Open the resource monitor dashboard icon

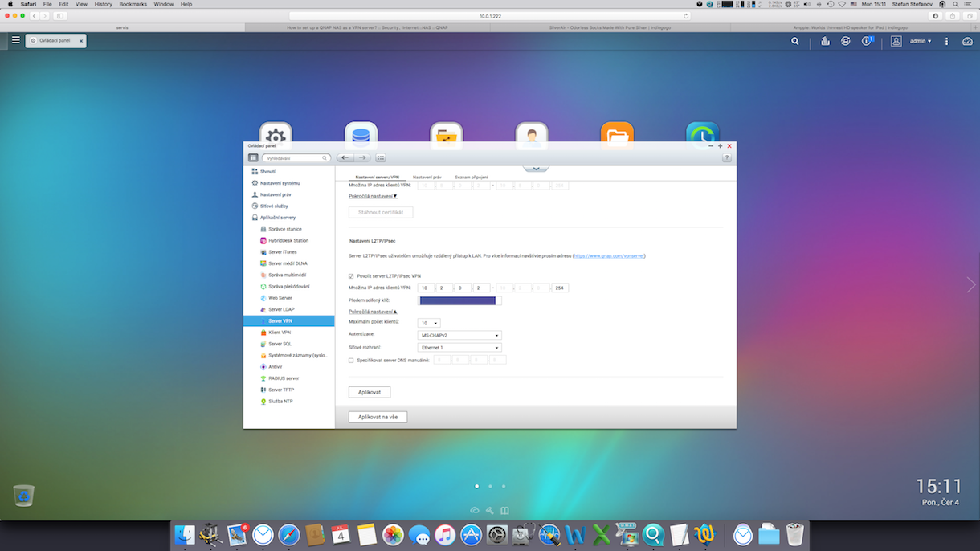point(967,41)
